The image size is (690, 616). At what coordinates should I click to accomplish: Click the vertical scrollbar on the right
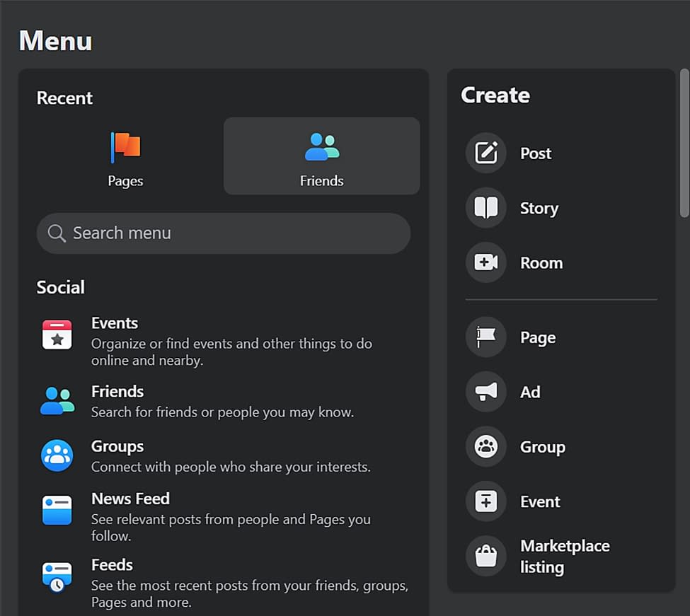click(684, 141)
